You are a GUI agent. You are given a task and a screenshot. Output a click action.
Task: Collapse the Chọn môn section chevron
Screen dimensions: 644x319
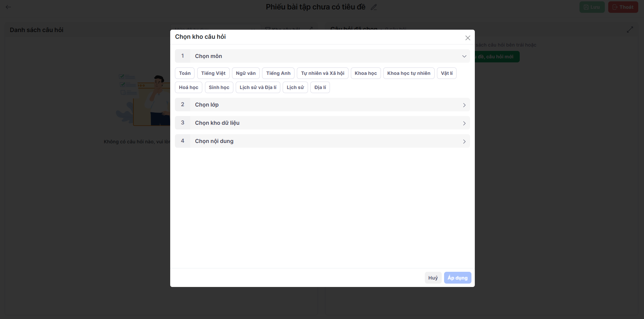[x=464, y=56]
